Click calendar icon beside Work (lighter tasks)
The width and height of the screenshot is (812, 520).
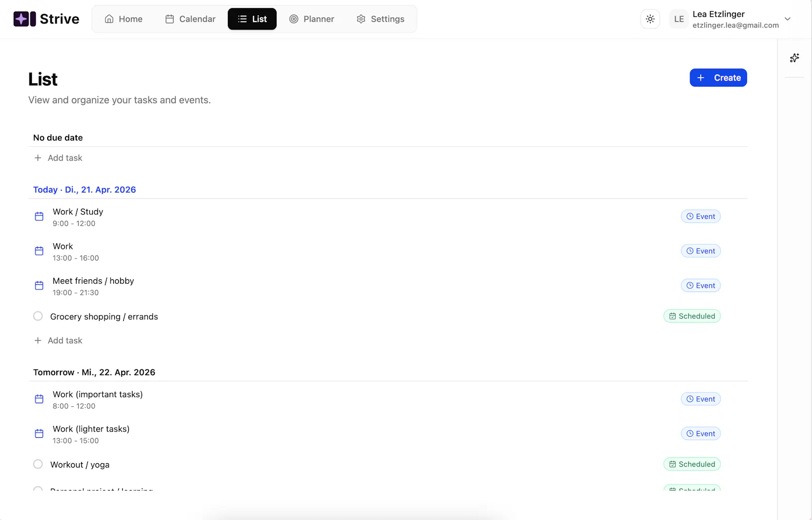(39, 434)
